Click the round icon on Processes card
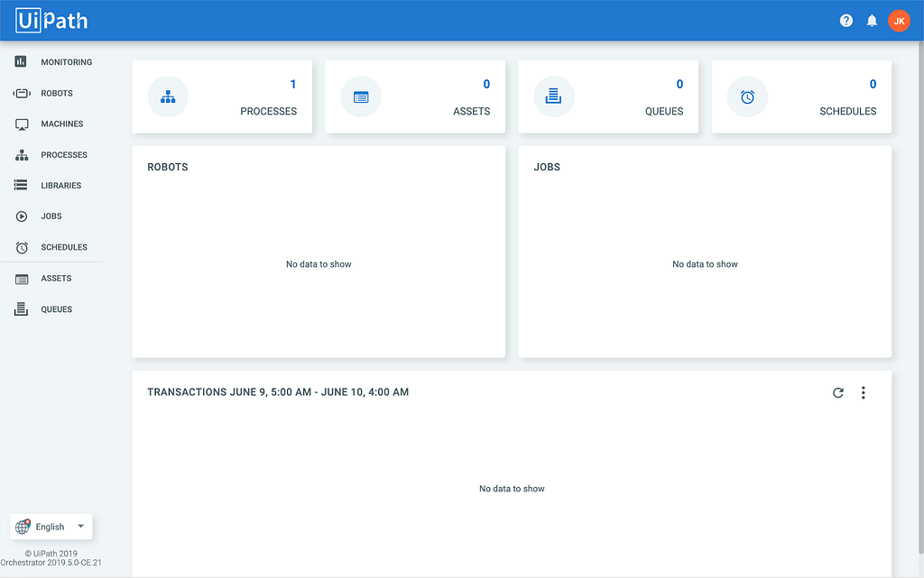 pos(168,96)
